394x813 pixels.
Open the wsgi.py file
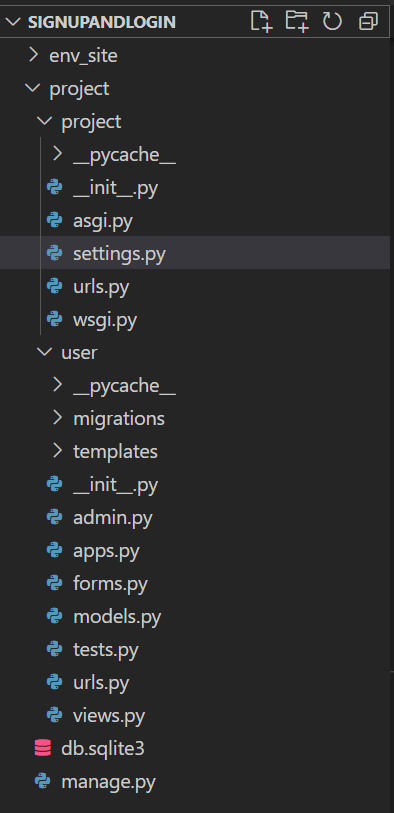click(x=105, y=320)
